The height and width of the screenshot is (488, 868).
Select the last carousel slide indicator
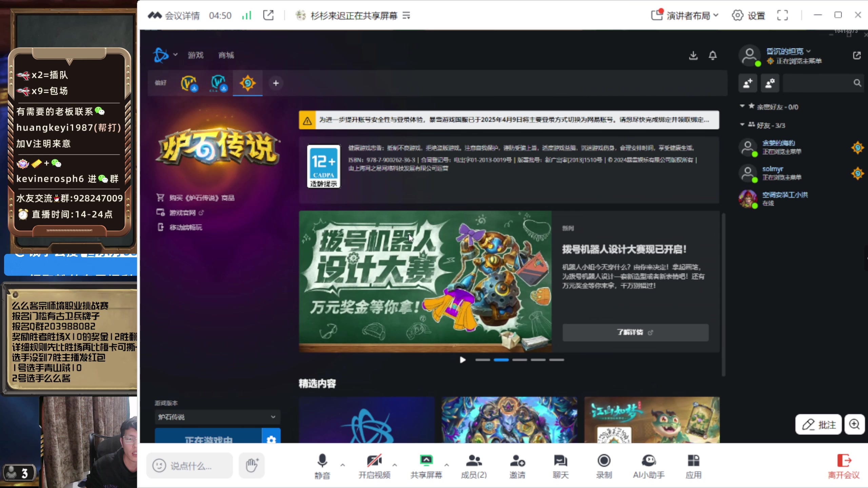click(x=556, y=360)
